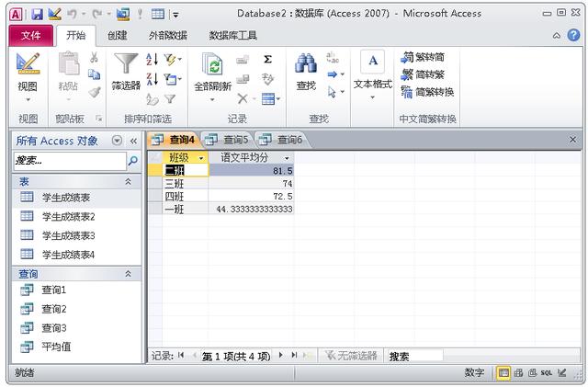This screenshot has height=387, width=588.
Task: Switch to the 数据库工具 ribbon tab
Action: point(232,36)
